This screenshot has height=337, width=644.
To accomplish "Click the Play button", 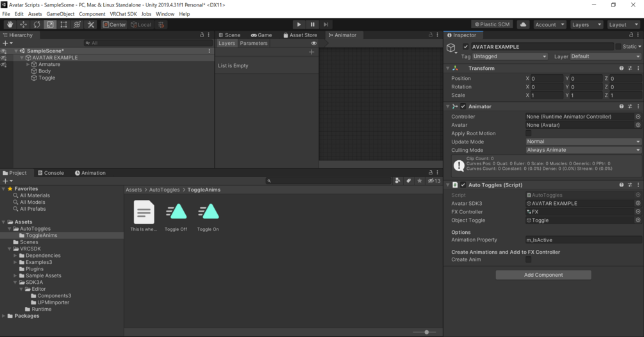I will click(x=299, y=24).
